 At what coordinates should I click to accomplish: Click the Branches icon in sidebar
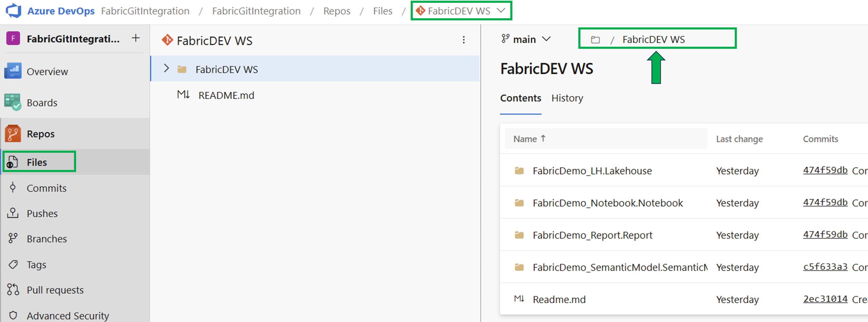[13, 238]
